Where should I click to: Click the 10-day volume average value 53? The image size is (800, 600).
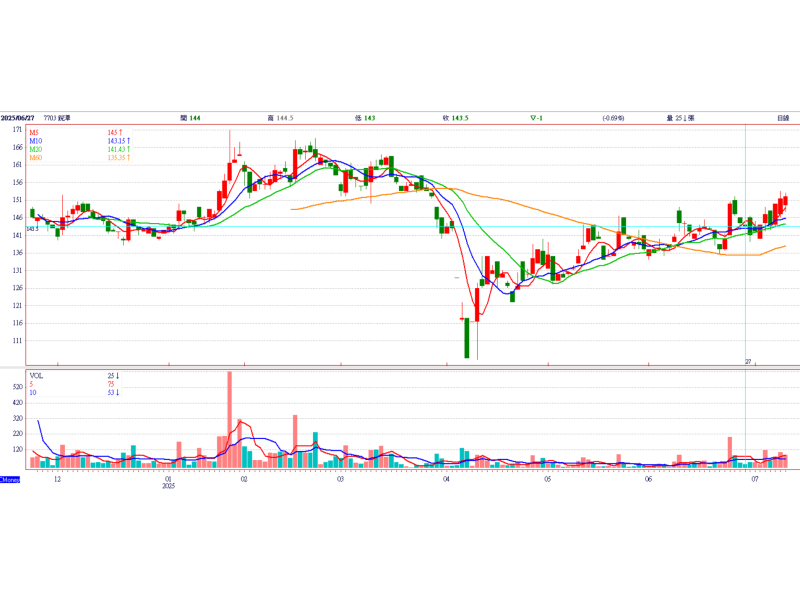pyautogui.click(x=113, y=392)
